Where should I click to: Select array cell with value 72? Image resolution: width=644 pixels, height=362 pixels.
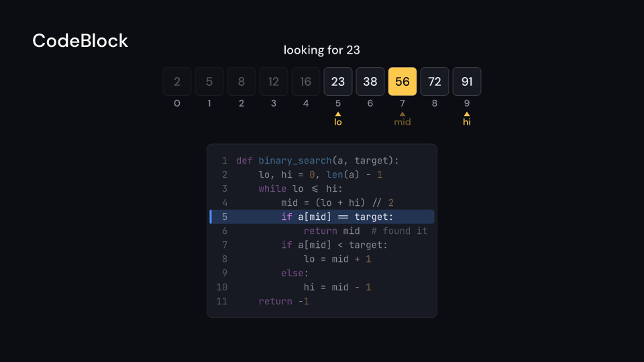(x=435, y=82)
